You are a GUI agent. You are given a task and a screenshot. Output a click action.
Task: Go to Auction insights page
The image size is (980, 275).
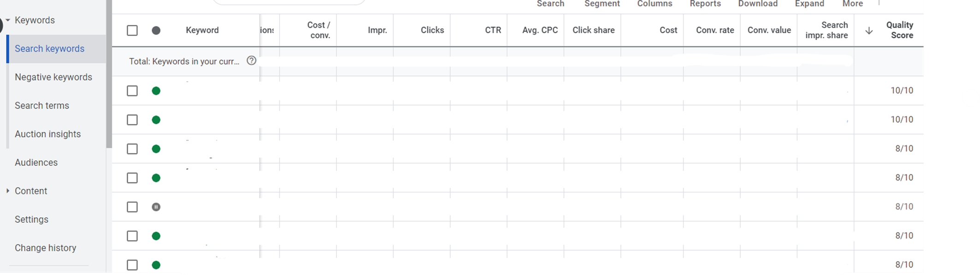47,134
